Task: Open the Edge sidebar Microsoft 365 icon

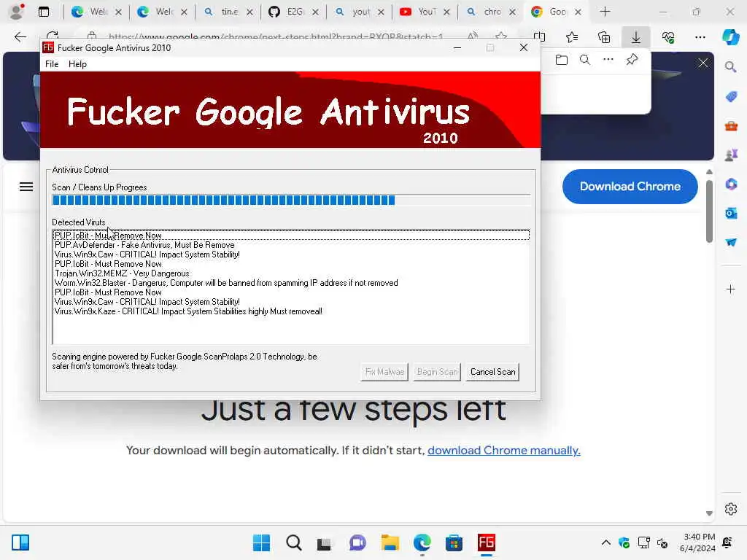Action: click(731, 184)
